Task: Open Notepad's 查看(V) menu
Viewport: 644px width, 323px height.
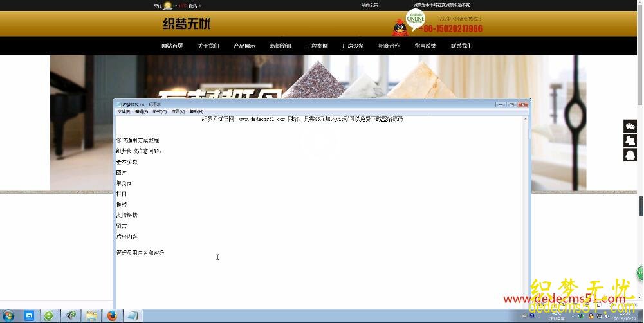Action: (178, 112)
